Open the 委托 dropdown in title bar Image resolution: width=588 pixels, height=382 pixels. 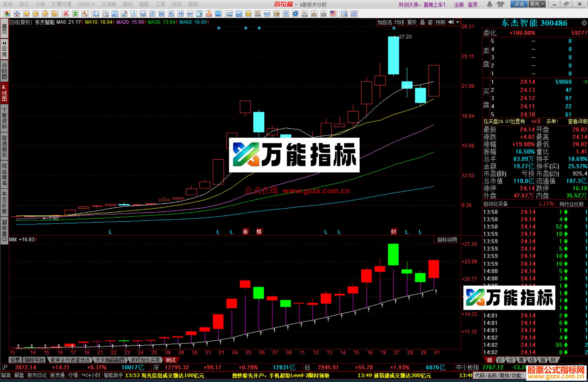point(537,4)
